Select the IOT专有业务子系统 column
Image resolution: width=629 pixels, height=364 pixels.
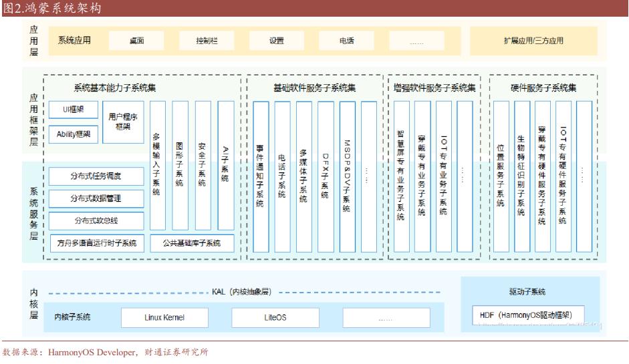tap(444, 176)
